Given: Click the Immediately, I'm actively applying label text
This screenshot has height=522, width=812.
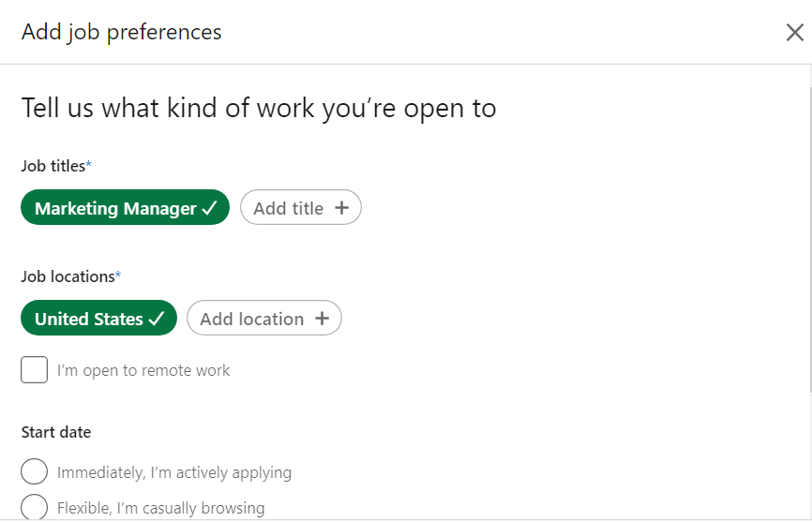Looking at the screenshot, I should 174,472.
